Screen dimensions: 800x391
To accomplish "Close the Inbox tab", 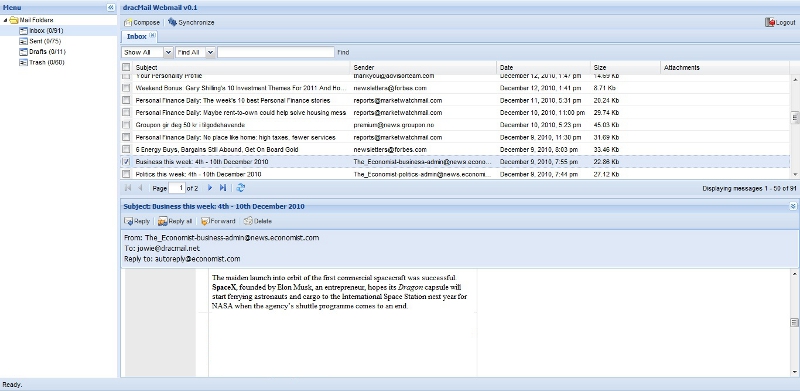I will point(153,35).
